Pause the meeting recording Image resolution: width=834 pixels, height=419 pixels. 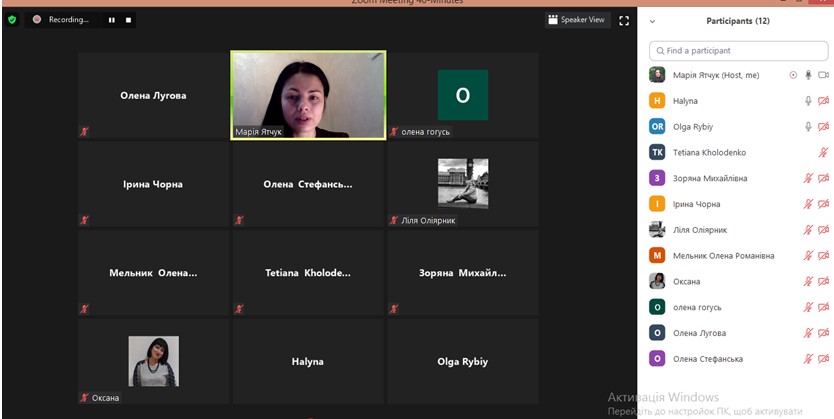pyautogui.click(x=111, y=20)
